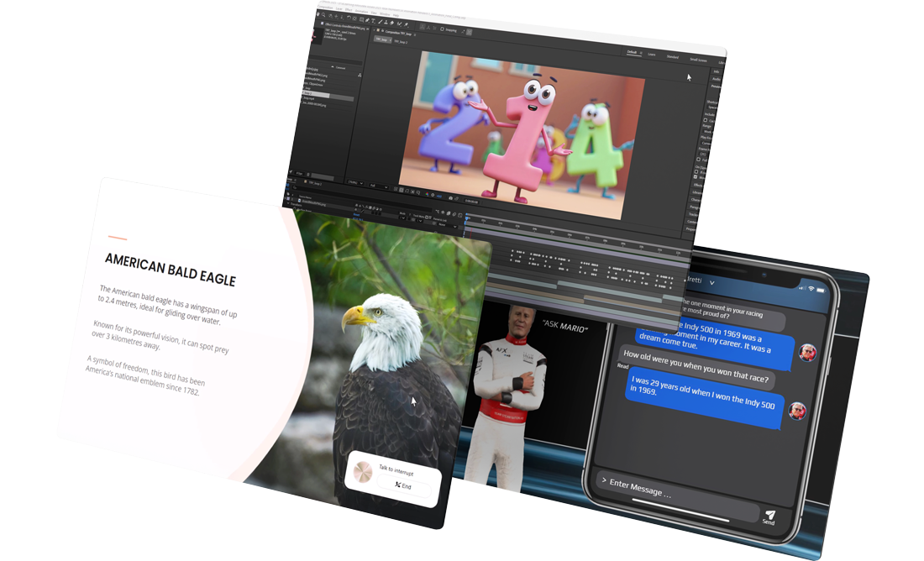The image size is (924, 561).
Task: Enable the Snapping checkbox in toolbar
Action: pos(442,29)
